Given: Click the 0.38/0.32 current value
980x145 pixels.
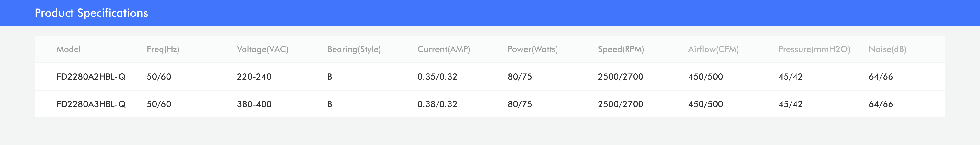Looking at the screenshot, I should pos(437,104).
